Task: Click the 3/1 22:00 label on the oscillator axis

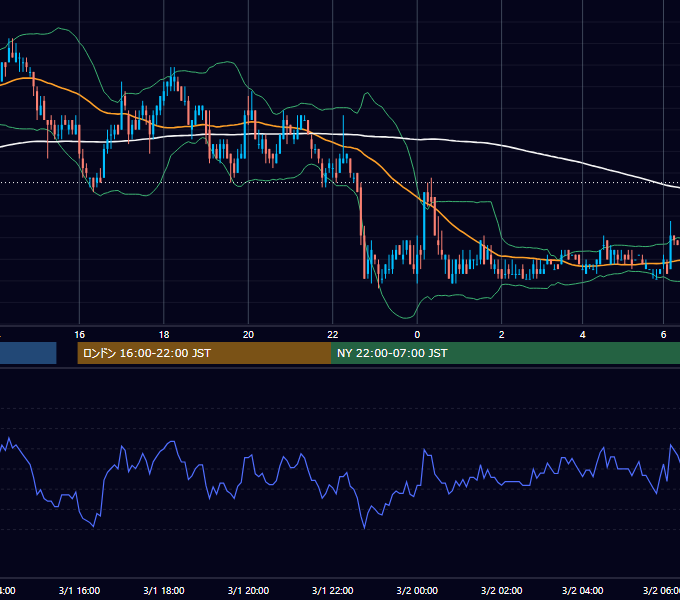Action: [x=333, y=590]
